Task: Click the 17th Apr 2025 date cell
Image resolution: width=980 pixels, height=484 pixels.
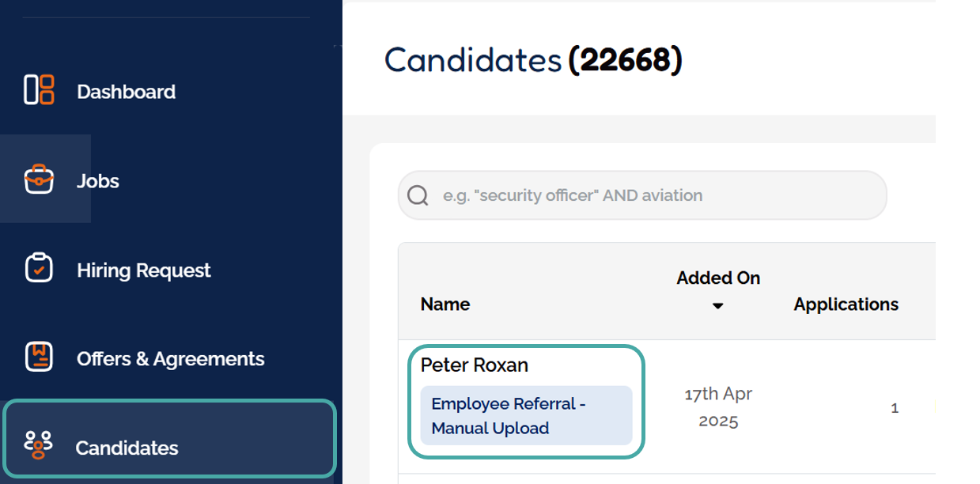Action: 718,406
